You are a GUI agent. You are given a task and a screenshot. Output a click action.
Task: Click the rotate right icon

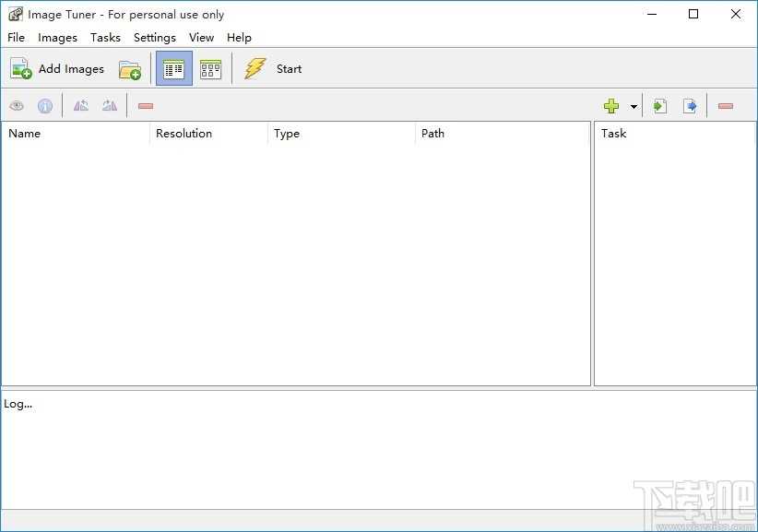pyautogui.click(x=110, y=106)
